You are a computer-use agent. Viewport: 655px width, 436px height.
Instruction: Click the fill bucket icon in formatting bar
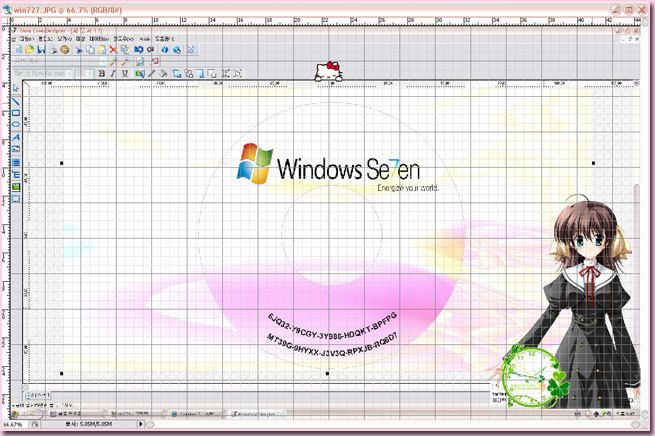point(163,74)
